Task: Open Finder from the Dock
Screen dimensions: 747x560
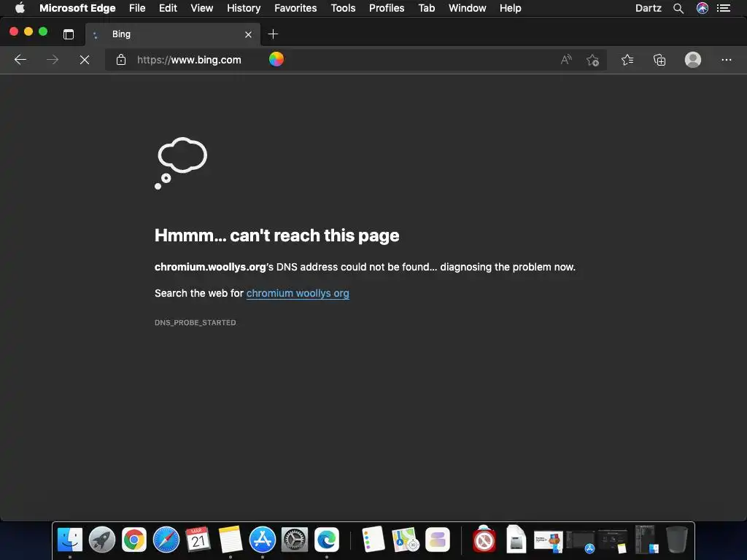Action: [x=69, y=540]
